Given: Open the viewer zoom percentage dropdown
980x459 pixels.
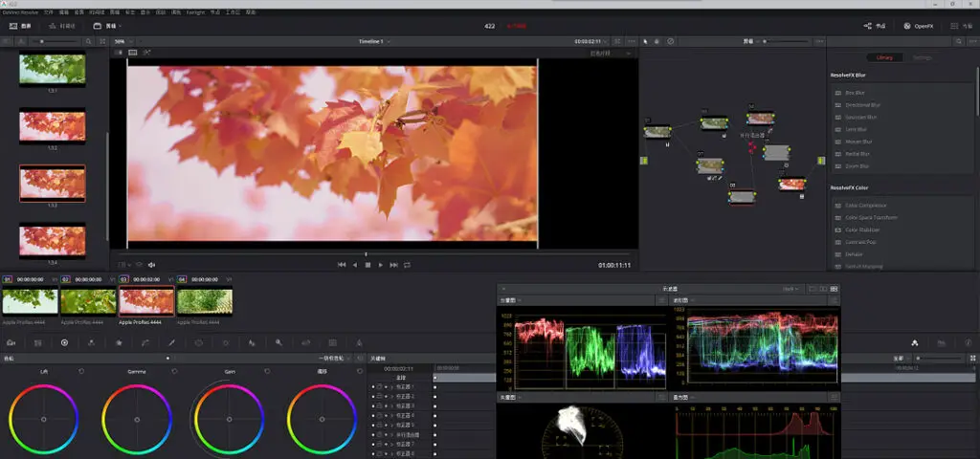Looking at the screenshot, I should [x=122, y=41].
